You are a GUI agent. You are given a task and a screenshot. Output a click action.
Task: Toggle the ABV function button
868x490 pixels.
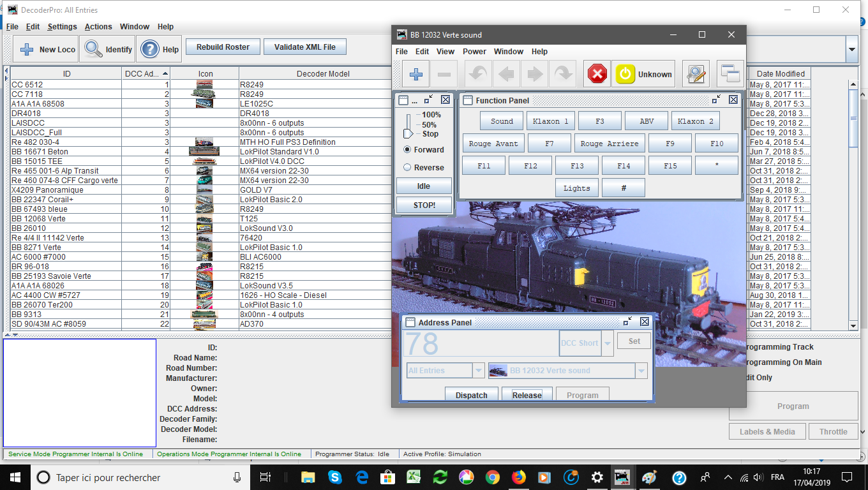pyautogui.click(x=647, y=121)
